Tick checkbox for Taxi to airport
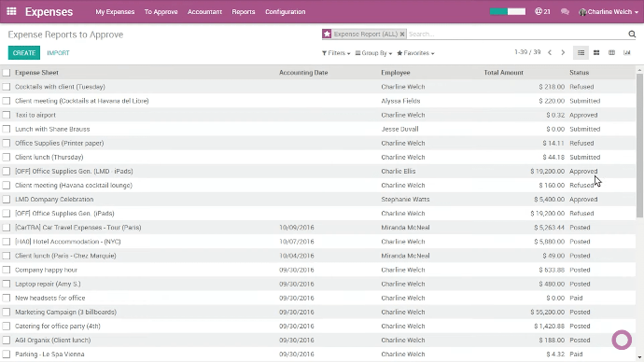644x362 pixels. pos(7,115)
